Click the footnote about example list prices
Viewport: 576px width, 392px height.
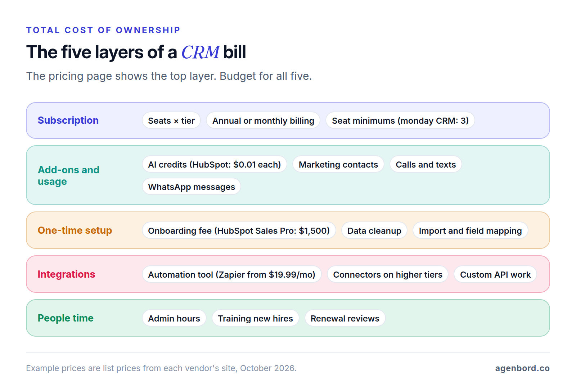[x=161, y=368]
